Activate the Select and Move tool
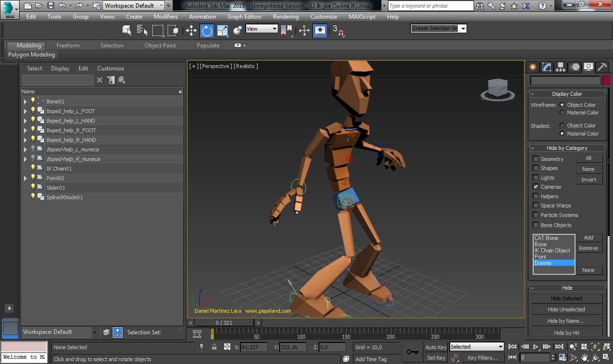This screenshot has width=613, height=364. click(191, 31)
